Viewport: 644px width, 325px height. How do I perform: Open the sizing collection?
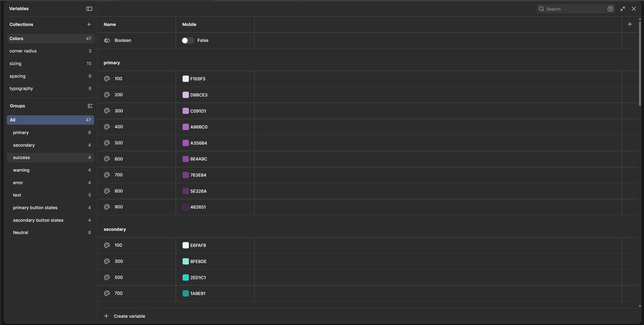click(51, 64)
